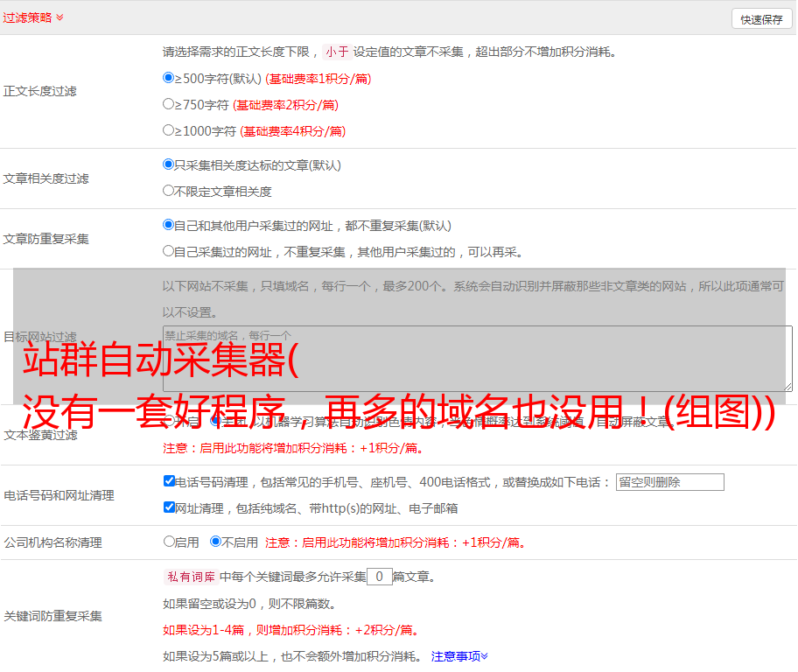The width and height of the screenshot is (798, 672).
Task: Toggle the 网址清理 checkbox
Action: point(169,507)
